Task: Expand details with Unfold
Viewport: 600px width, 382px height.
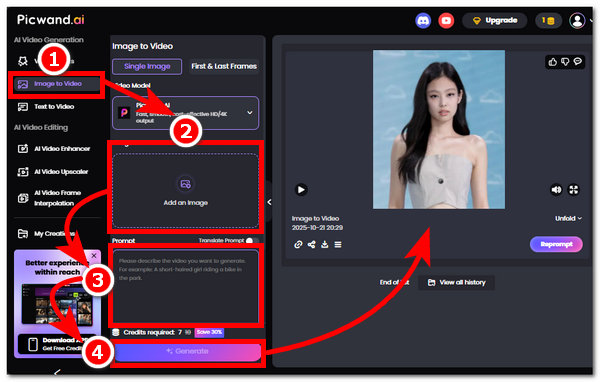Action: (568, 218)
